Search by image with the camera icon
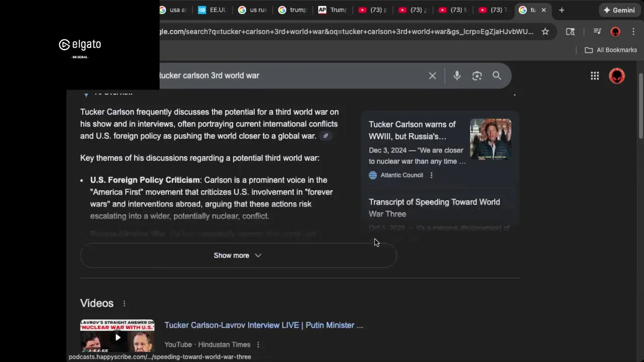The height and width of the screenshot is (362, 644). pyautogui.click(x=477, y=76)
